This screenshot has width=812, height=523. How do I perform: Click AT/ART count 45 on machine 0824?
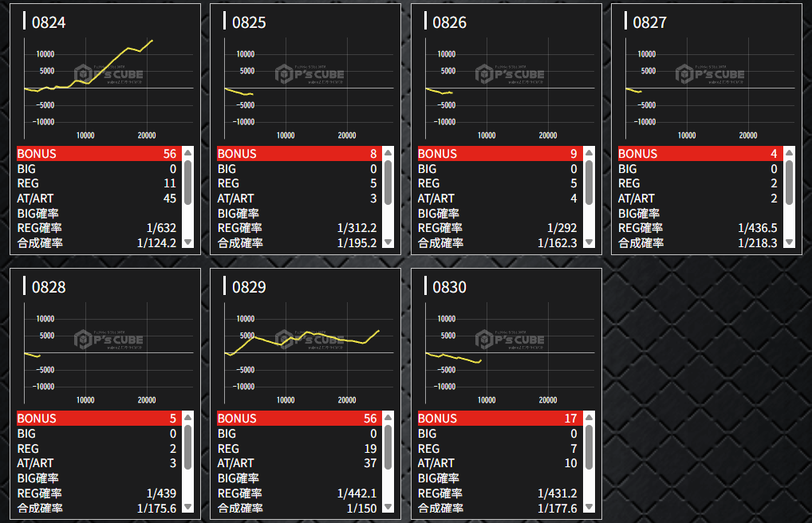(169, 199)
